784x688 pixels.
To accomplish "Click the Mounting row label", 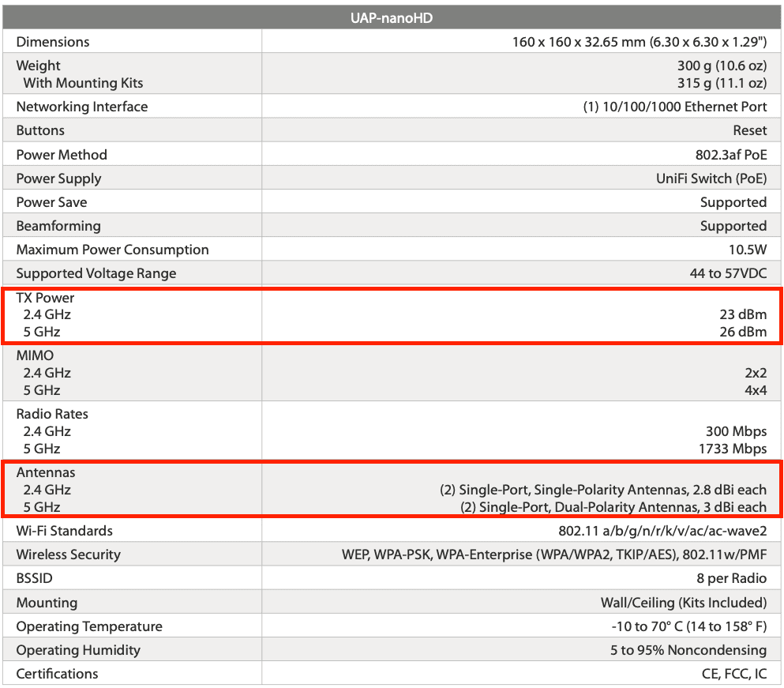I will pyautogui.click(x=47, y=603).
